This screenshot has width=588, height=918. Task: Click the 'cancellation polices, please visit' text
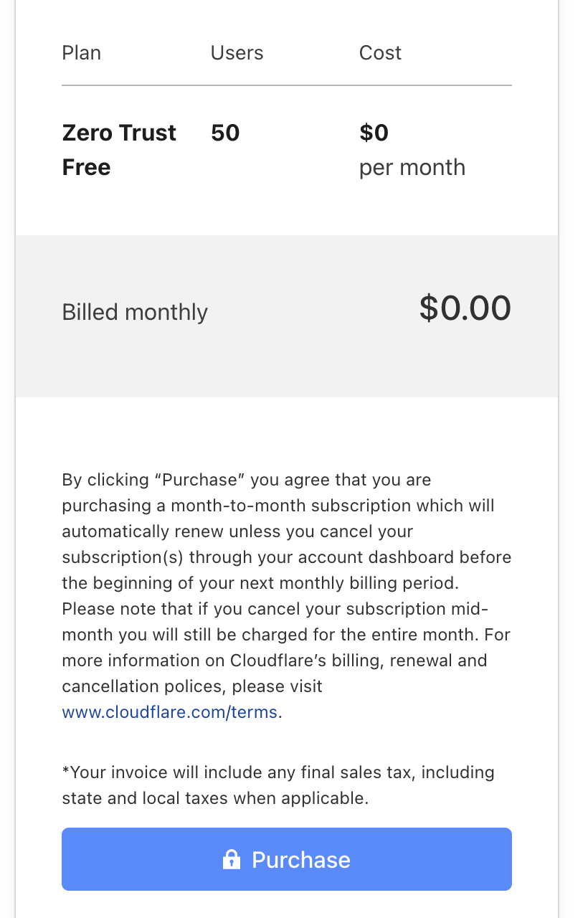[192, 686]
